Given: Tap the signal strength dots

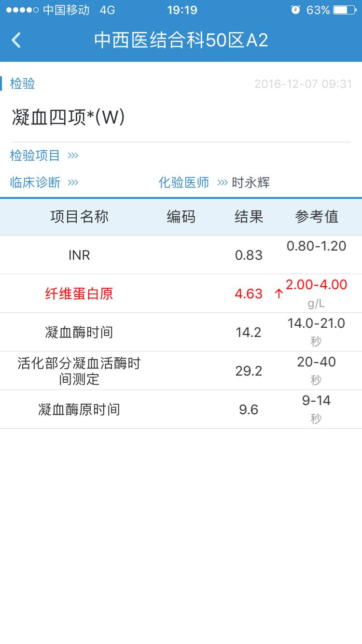Looking at the screenshot, I should (x=22, y=10).
